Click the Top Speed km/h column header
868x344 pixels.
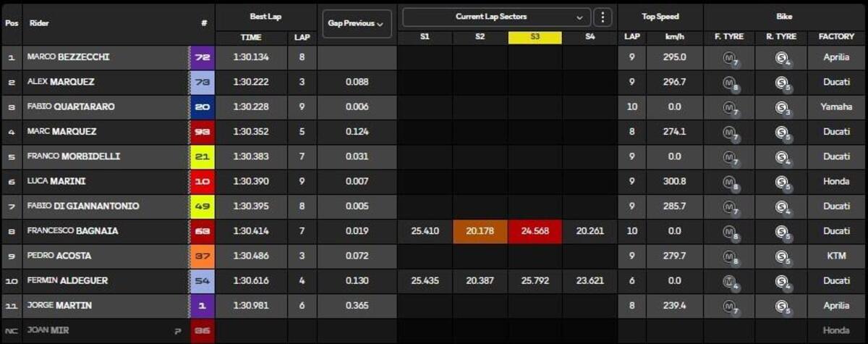tap(675, 37)
